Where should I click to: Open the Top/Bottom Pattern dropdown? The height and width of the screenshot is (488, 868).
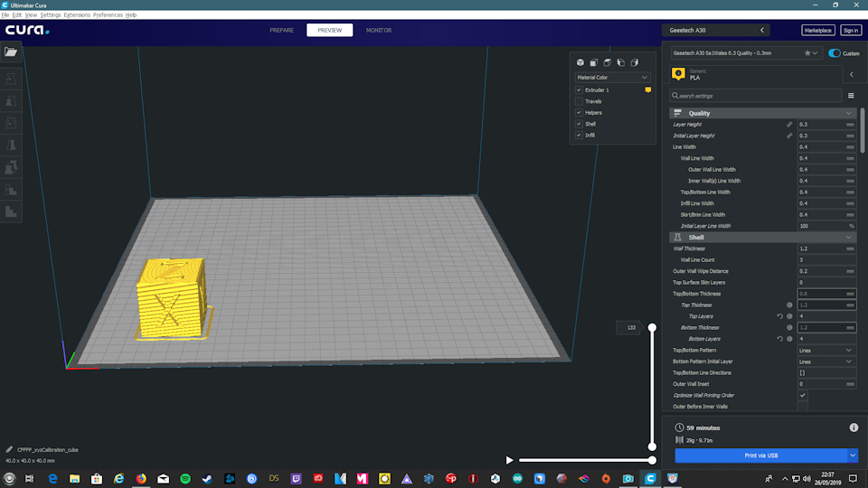tap(826, 350)
